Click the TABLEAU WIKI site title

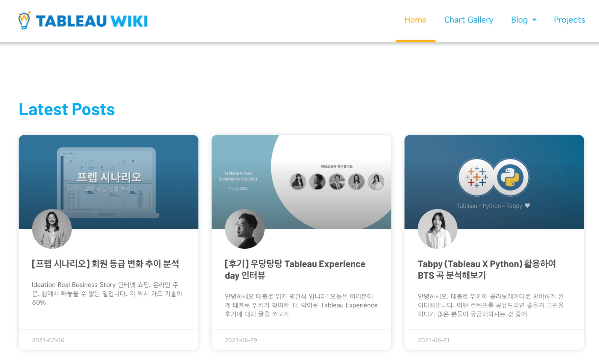(x=92, y=21)
